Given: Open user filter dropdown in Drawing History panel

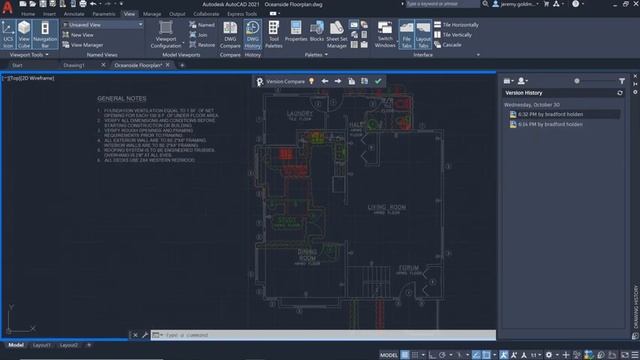Looking at the screenshot, I should (522, 81).
